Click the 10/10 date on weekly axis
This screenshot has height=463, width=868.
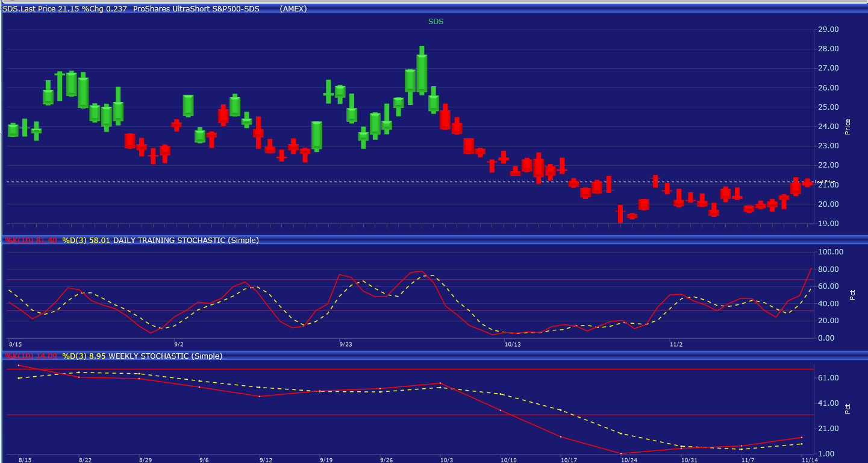[508, 460]
